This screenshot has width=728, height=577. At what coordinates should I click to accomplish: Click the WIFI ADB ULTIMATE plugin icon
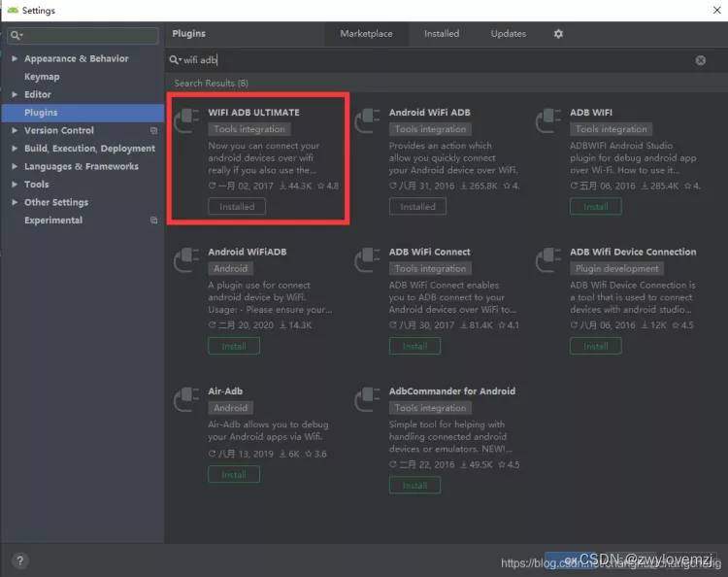[x=186, y=120]
